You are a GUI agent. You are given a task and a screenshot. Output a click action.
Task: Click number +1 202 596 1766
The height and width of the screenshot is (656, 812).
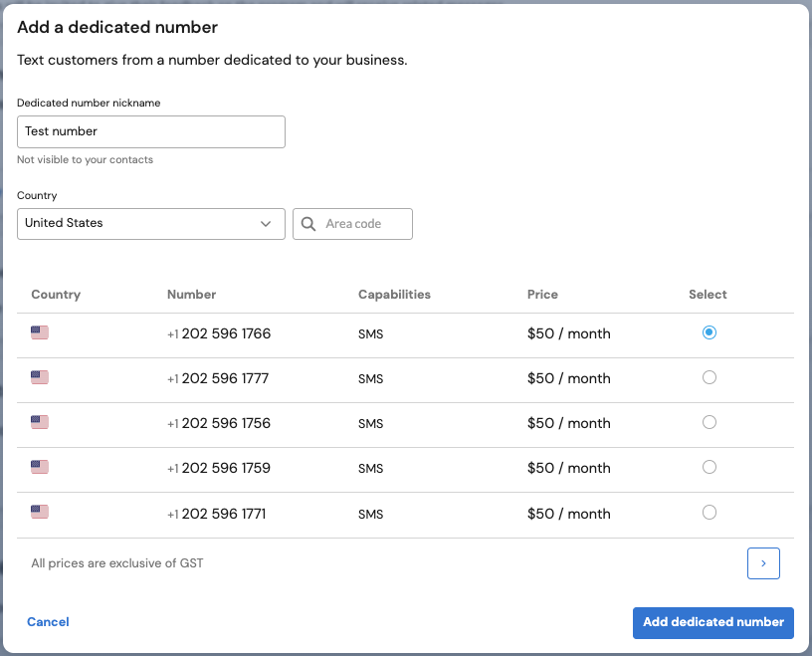tap(219, 333)
